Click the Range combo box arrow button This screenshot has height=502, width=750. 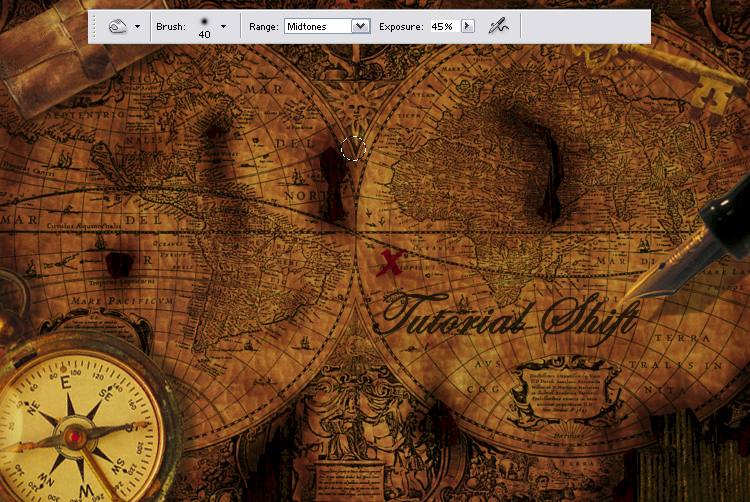(361, 27)
